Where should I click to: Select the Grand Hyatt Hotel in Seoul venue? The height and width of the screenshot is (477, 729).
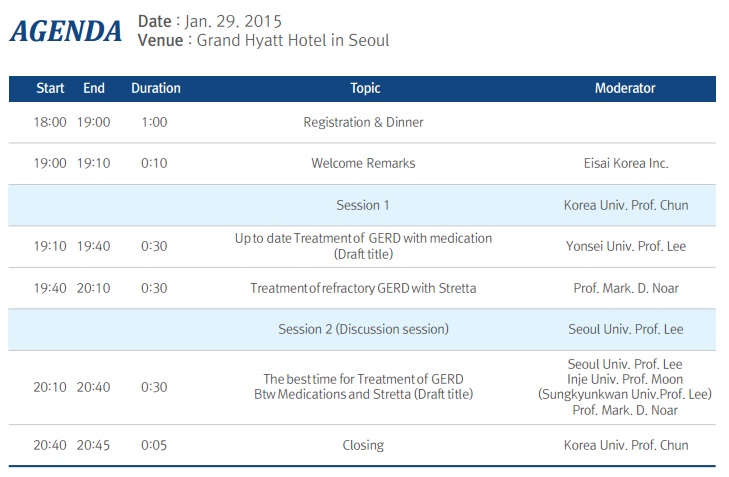[x=293, y=40]
